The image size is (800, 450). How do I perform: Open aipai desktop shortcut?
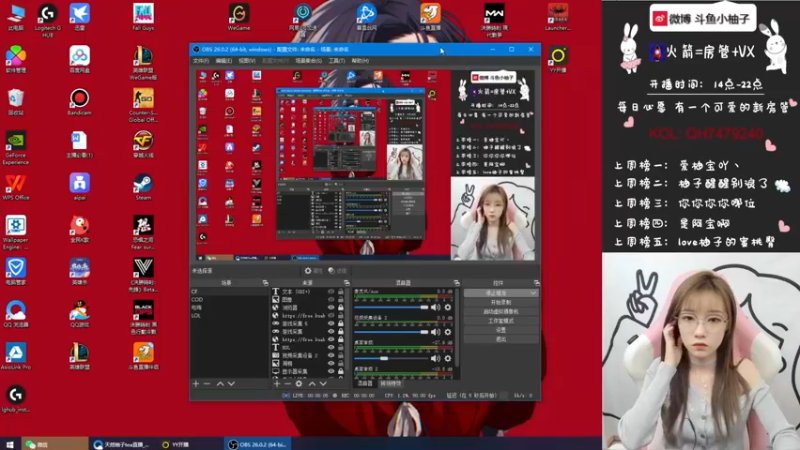(79, 187)
